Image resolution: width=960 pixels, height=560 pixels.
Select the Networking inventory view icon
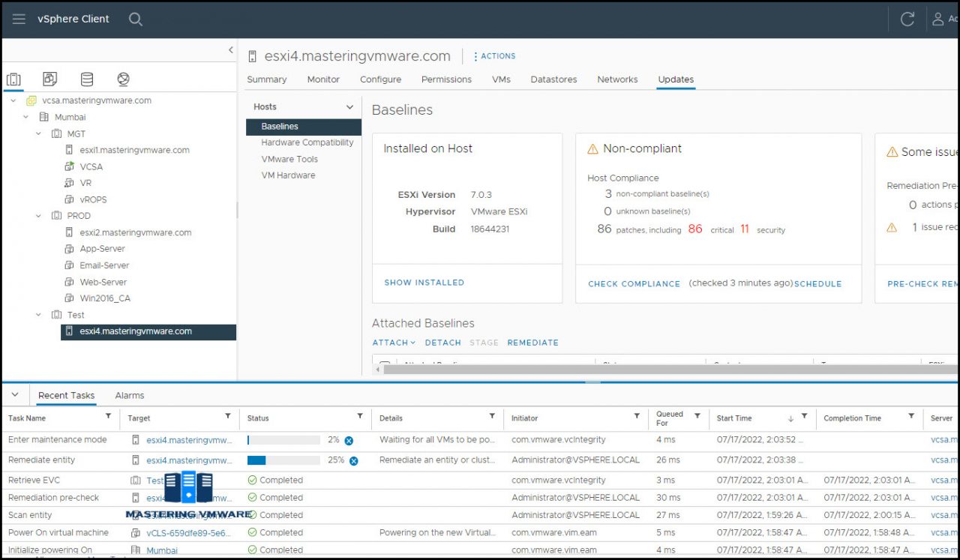point(122,79)
